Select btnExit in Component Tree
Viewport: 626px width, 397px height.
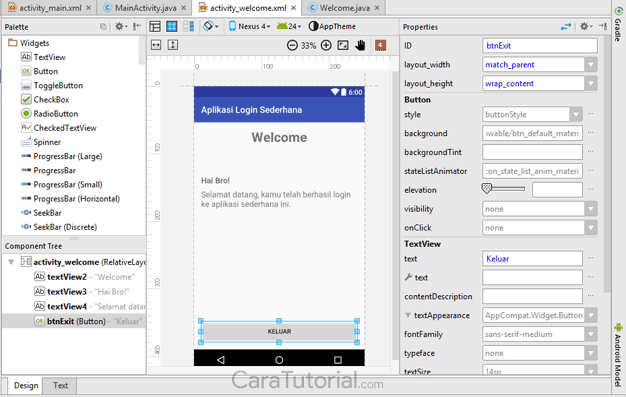pos(88,321)
